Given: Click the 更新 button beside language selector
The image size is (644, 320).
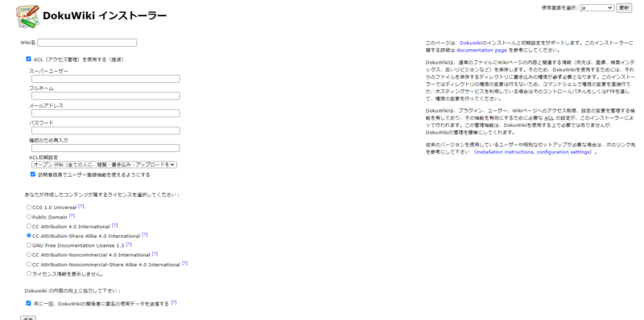Looking at the screenshot, I should [624, 8].
